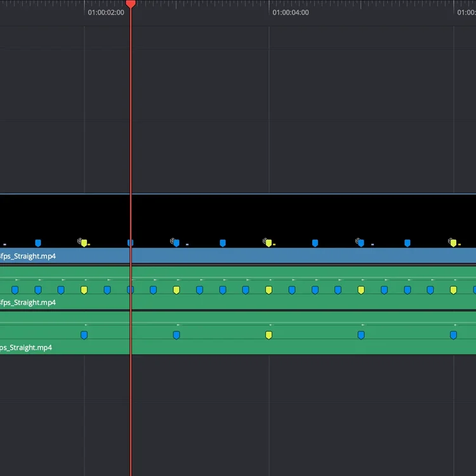Image resolution: width=476 pixels, height=476 pixels.
Task: Select the only yellow marker on bottom audio clip
Action: pos(268,335)
